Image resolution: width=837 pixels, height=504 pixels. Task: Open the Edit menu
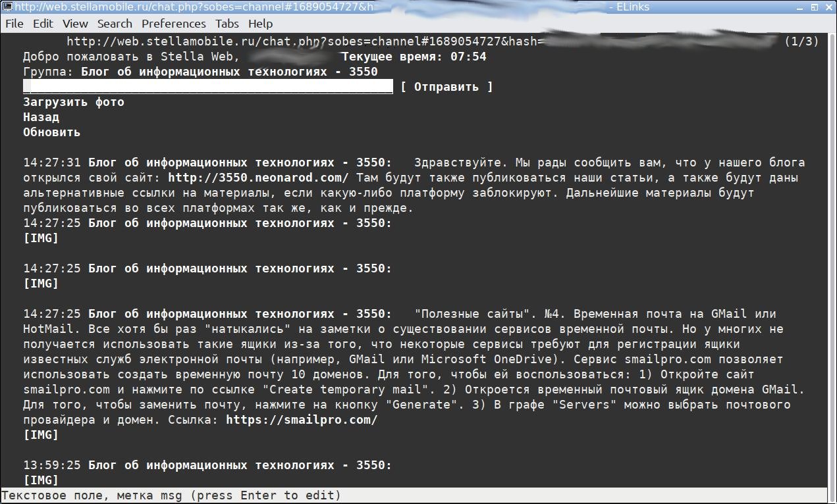[43, 24]
